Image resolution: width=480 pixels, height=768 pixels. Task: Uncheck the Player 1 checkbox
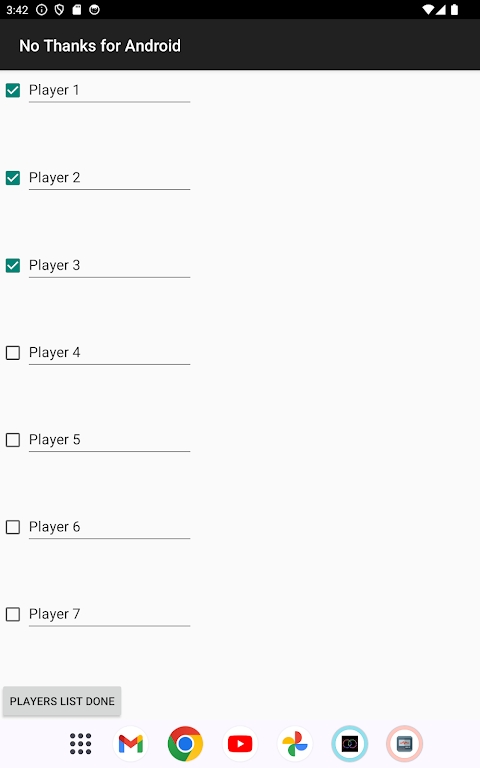[x=13, y=90]
